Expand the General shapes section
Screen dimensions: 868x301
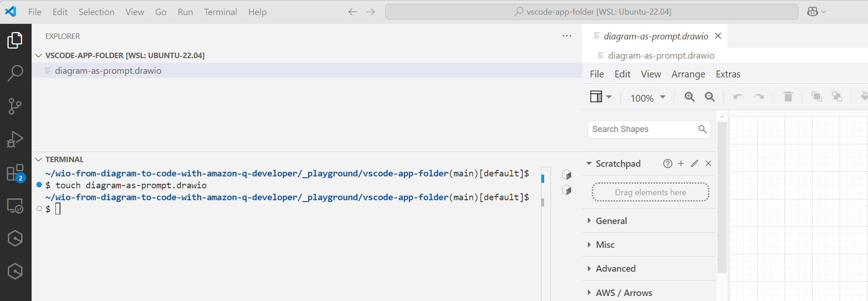click(x=589, y=221)
